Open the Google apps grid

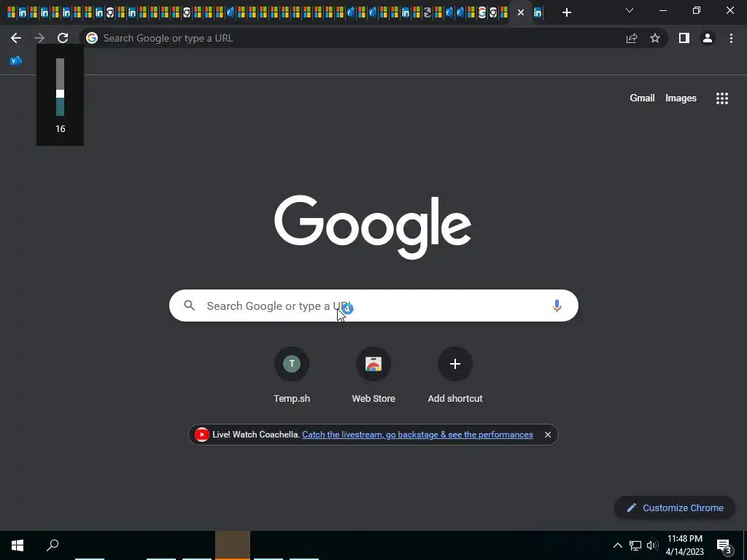(721, 98)
